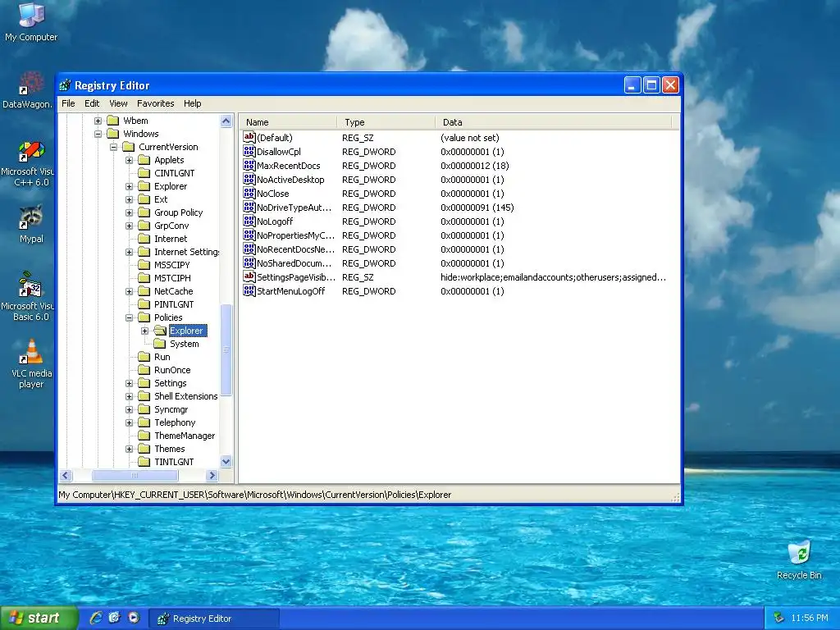Select the Internet Settings key
The width and height of the screenshot is (840, 630).
coord(186,252)
